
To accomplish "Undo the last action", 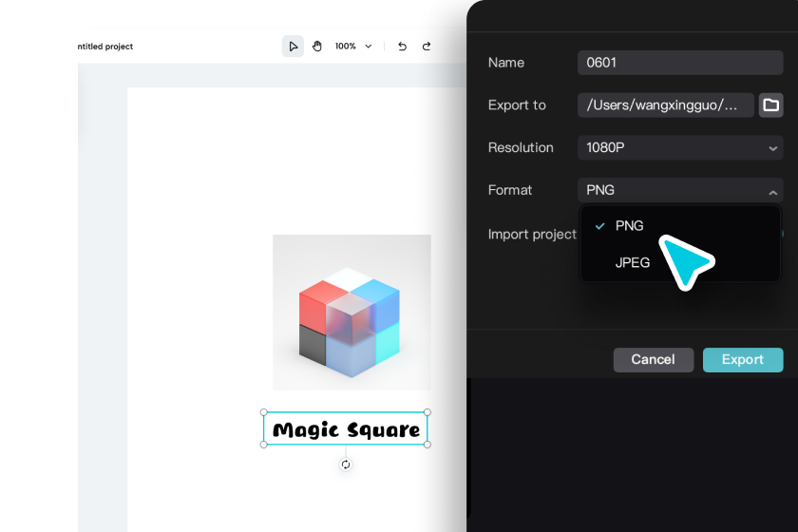I will tap(402, 47).
